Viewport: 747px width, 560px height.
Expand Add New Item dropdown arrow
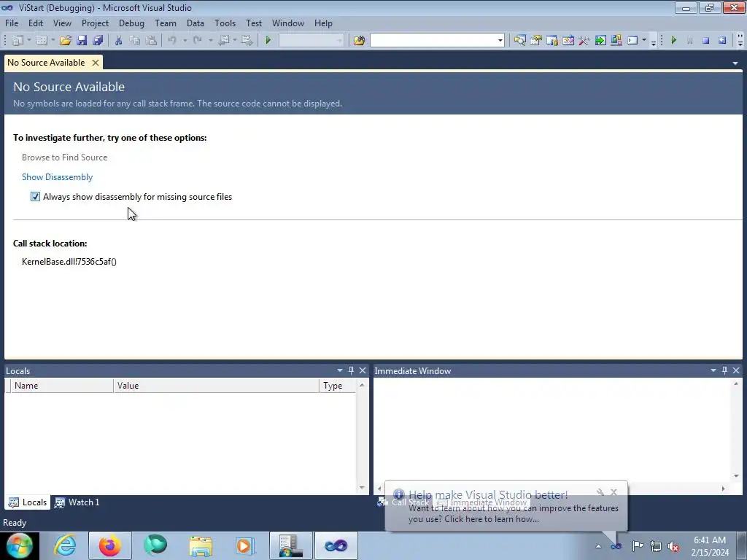pyautogui.click(x=53, y=41)
